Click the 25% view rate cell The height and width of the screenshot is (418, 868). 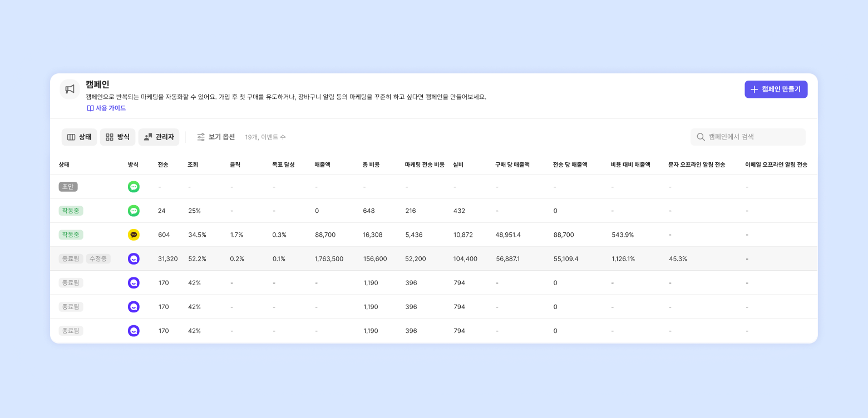[194, 211]
